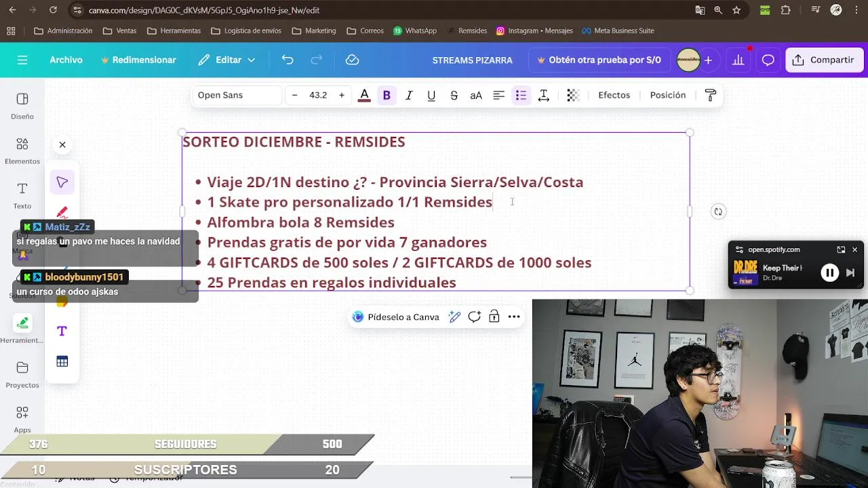
Task: Open the Open Sans font dropdown
Action: 237,95
